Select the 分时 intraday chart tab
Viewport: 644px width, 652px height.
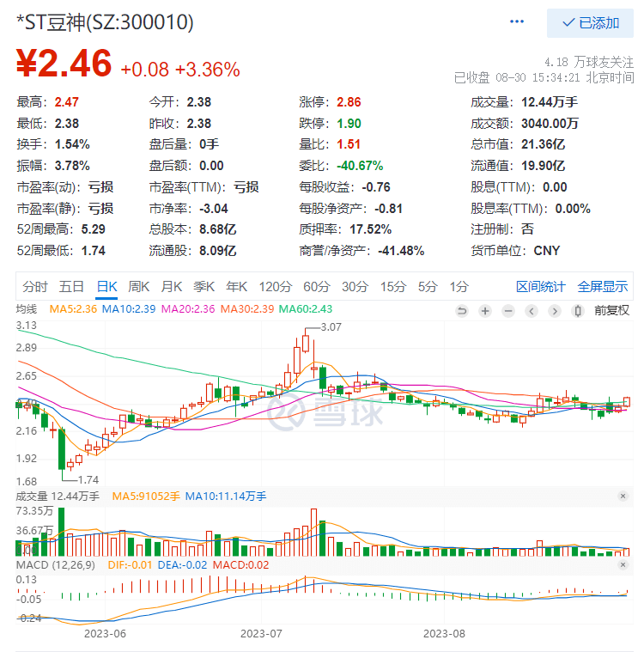(36, 286)
